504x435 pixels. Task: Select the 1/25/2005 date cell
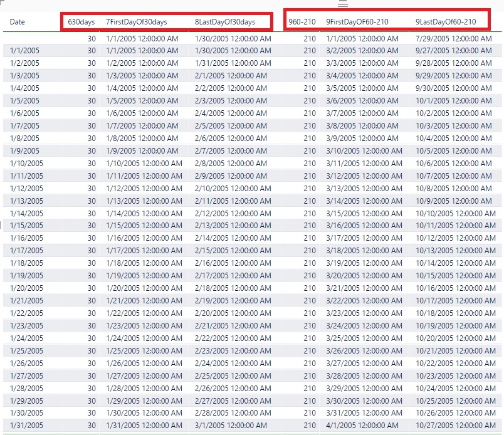26,351
